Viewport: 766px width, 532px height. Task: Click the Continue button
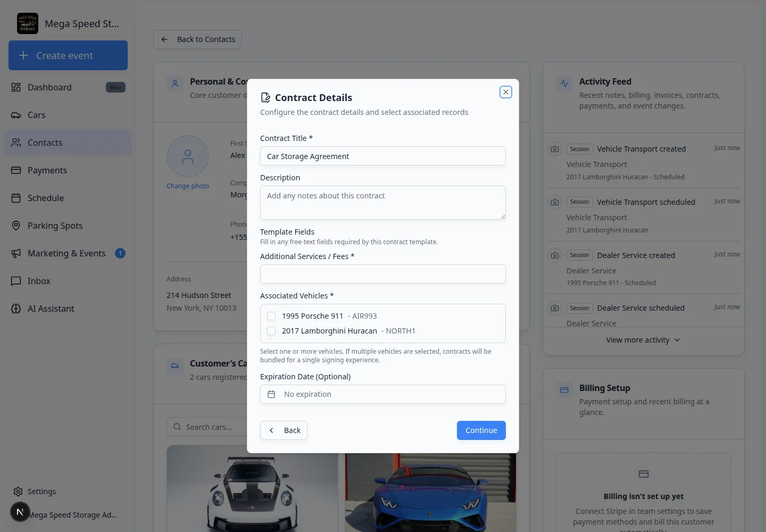click(481, 430)
